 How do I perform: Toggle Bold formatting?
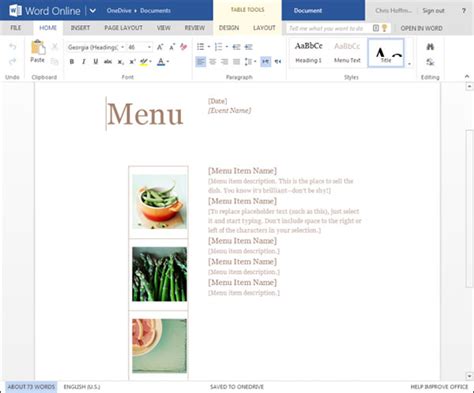click(72, 62)
